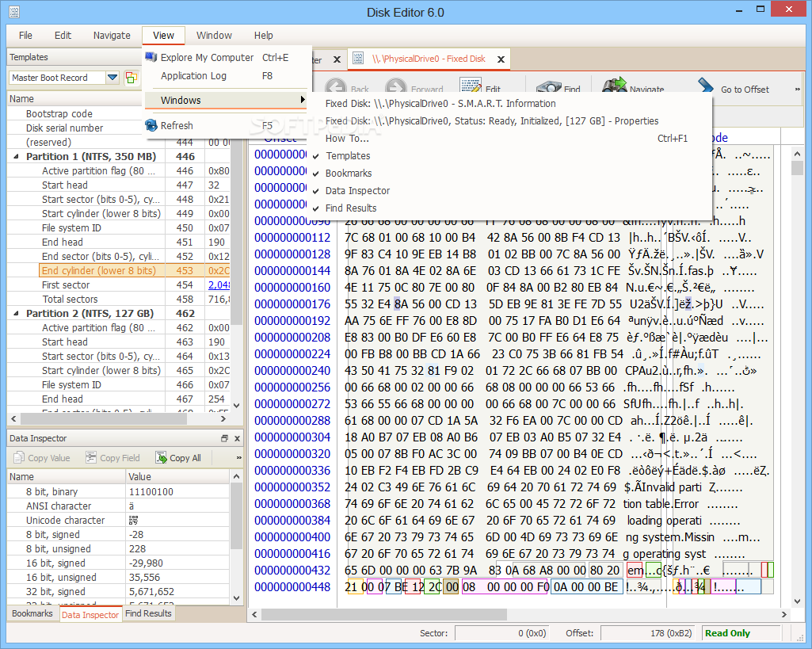Open the Window menu
Image resolution: width=812 pixels, height=649 pixels.
[214, 35]
